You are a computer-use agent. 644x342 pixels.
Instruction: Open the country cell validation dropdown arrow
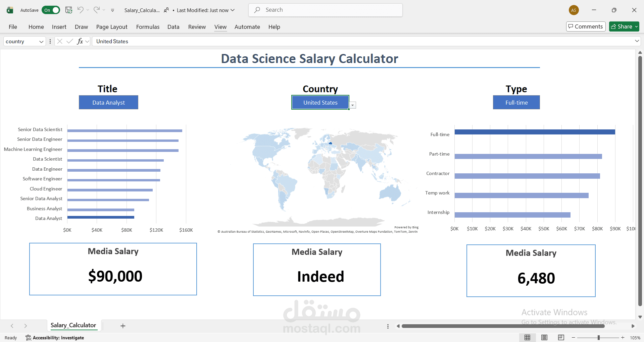(352, 105)
